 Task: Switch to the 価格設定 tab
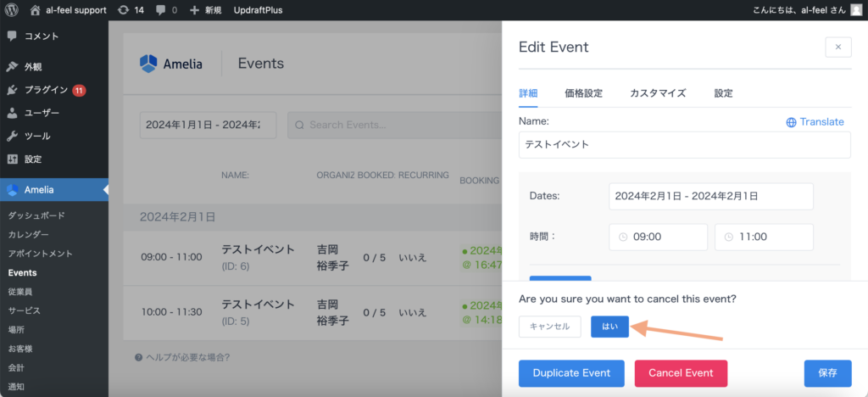(583, 93)
